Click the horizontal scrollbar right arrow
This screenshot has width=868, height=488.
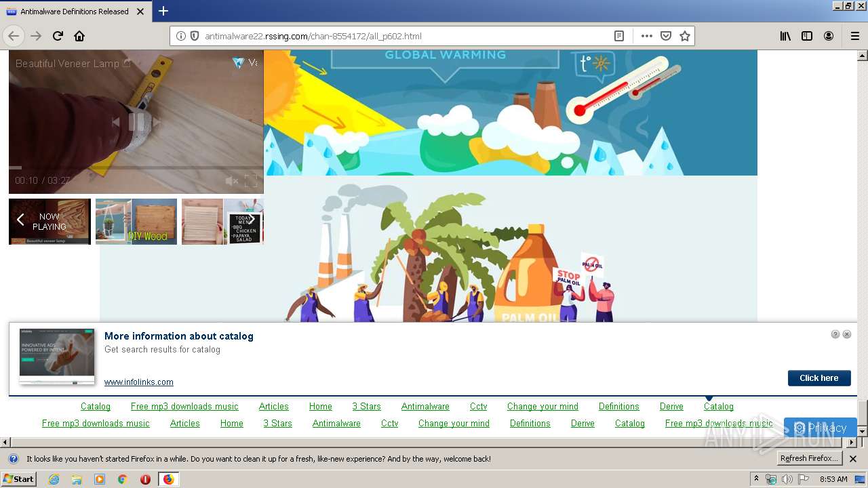[852, 443]
